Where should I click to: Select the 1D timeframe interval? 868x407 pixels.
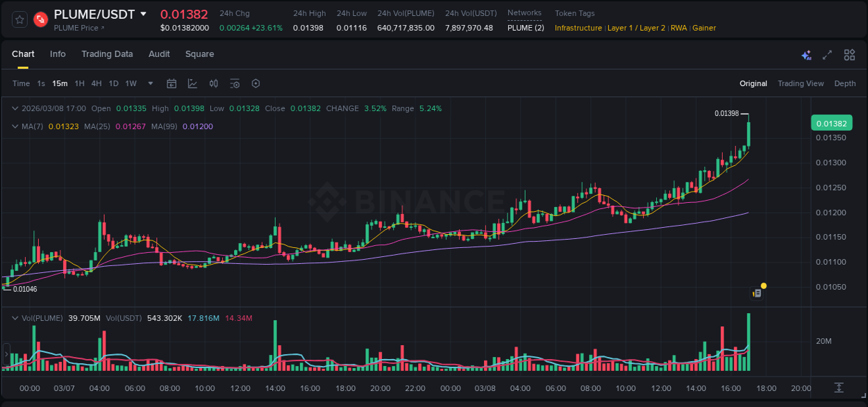(x=113, y=83)
